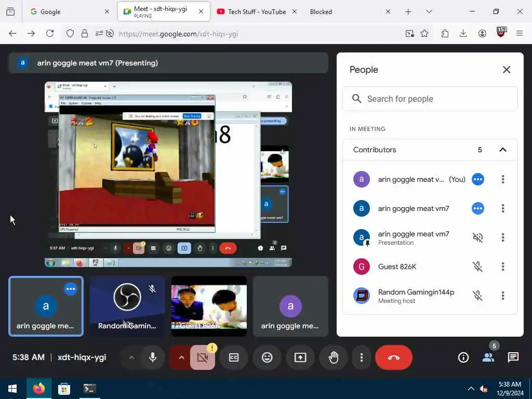Close the Tech Stuff - YouTube tab
The image size is (532, 399).
tap(295, 11)
